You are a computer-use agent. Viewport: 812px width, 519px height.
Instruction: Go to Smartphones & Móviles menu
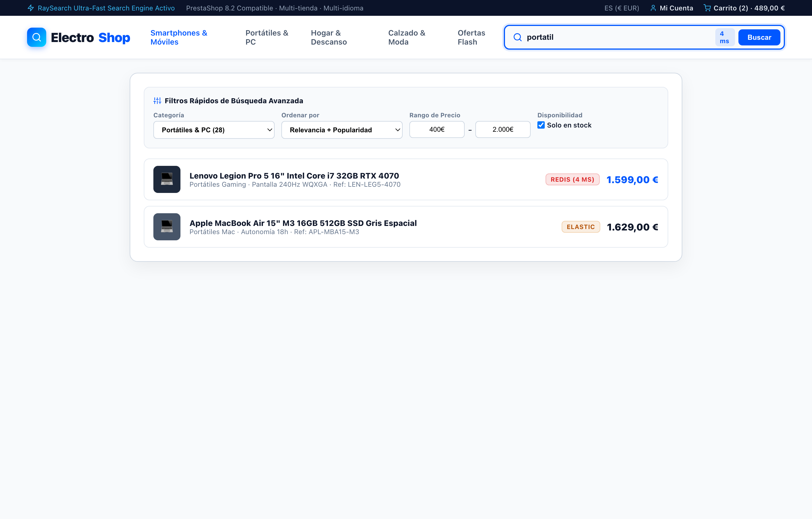179,38
